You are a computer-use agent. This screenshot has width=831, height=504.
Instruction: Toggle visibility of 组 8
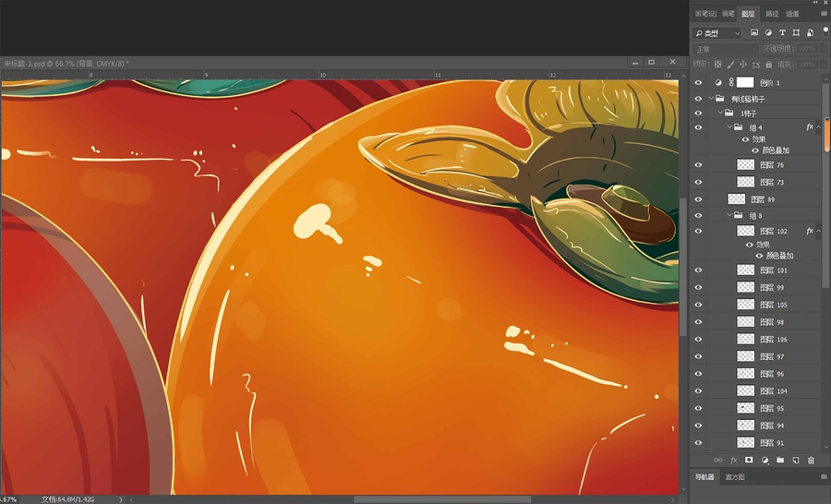(698, 216)
